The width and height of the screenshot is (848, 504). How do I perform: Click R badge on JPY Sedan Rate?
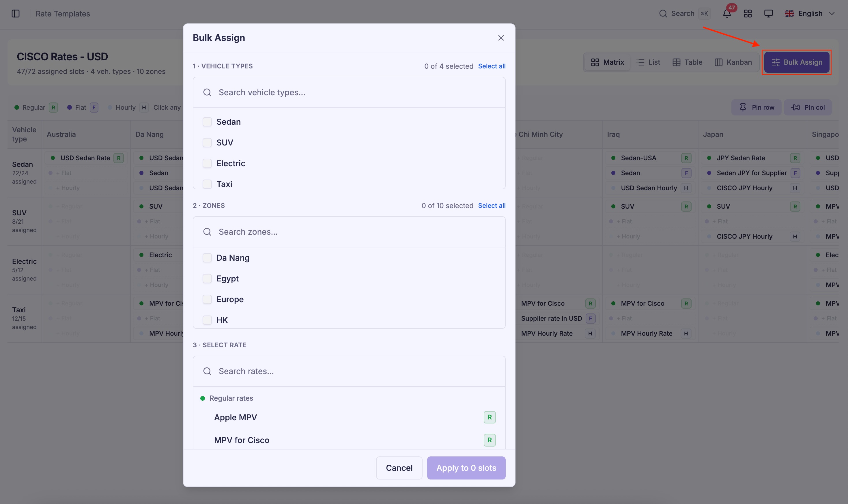(x=795, y=158)
